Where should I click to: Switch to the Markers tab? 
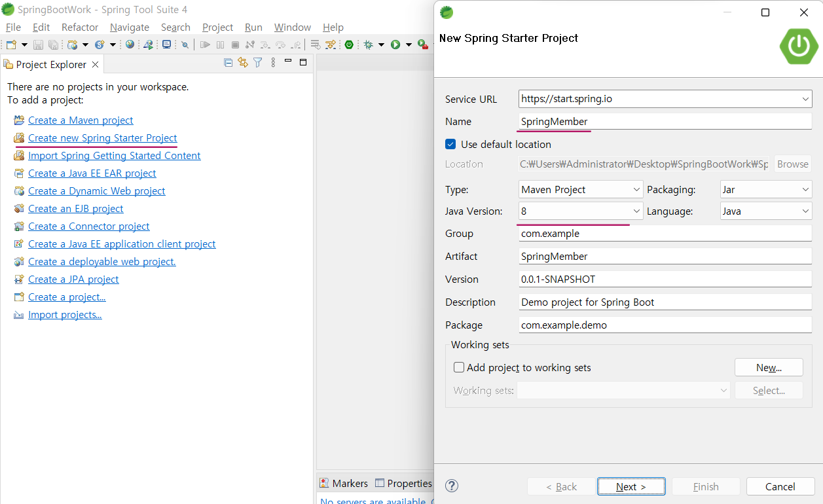(x=344, y=483)
